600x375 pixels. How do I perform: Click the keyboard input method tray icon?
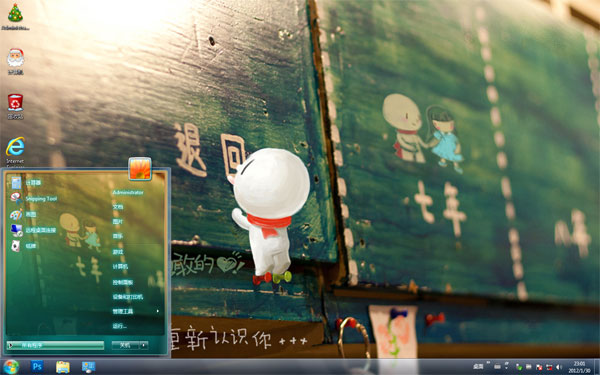pyautogui.click(x=498, y=367)
